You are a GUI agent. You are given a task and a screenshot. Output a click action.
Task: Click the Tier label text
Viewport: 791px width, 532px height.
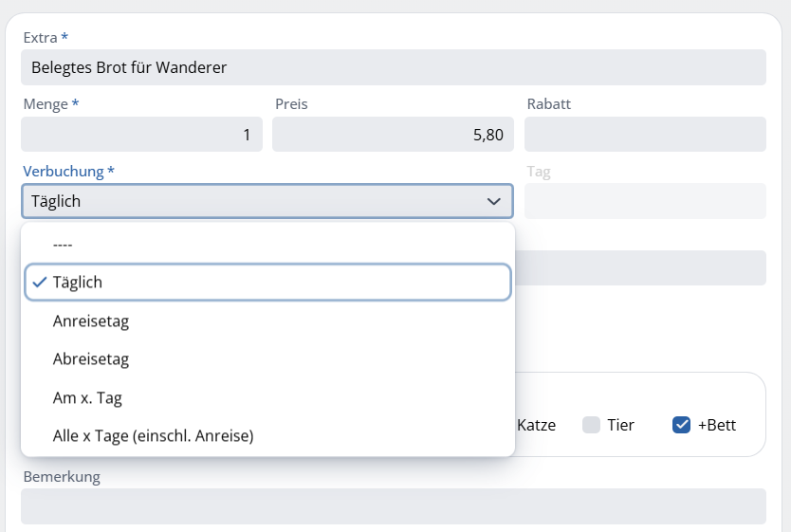point(620,425)
